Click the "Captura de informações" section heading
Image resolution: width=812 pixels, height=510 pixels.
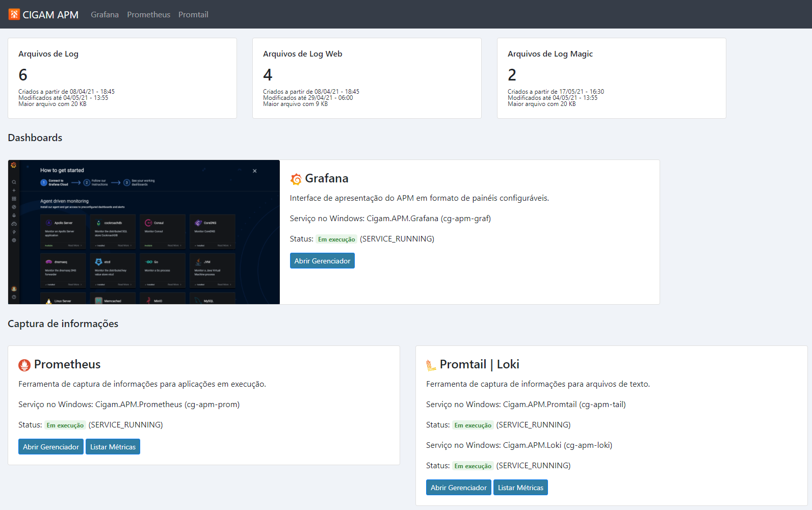(x=63, y=324)
